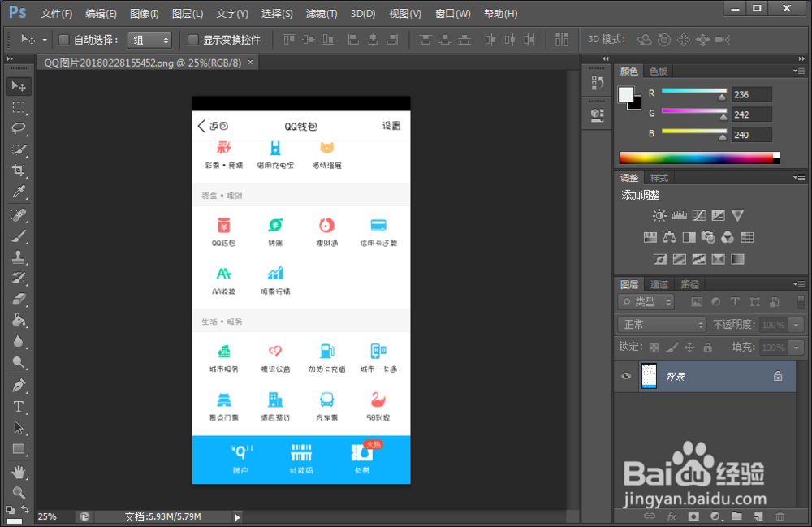Toggle lock image pixels

672,348
